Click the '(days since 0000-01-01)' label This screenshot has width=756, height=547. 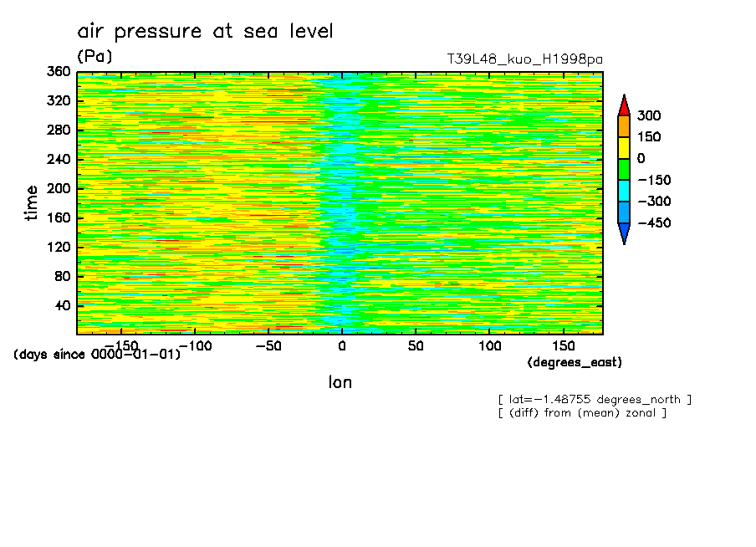pos(97,355)
